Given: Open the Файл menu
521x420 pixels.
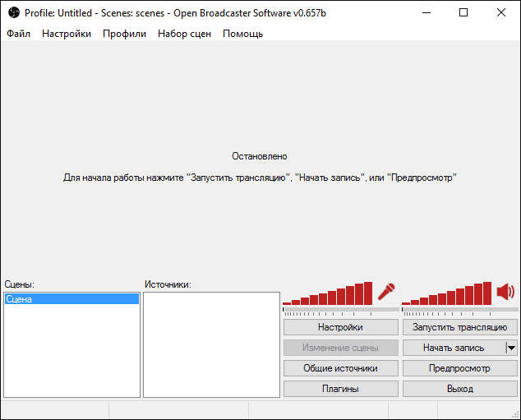Looking at the screenshot, I should click(x=19, y=34).
